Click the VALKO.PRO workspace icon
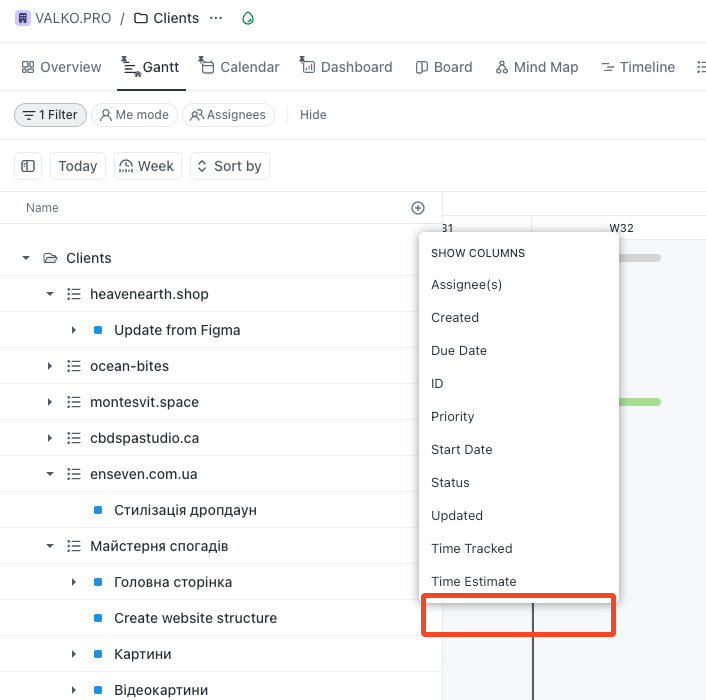706x700 pixels. (23, 18)
